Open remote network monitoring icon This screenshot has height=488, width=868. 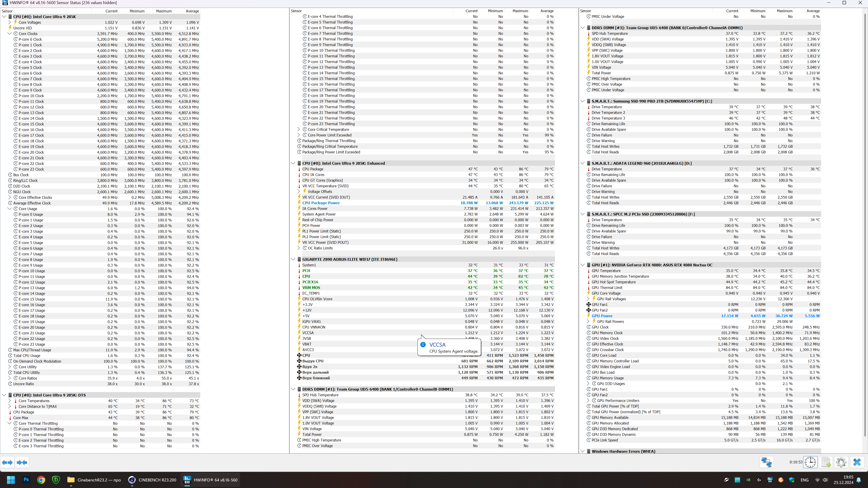[x=766, y=462]
